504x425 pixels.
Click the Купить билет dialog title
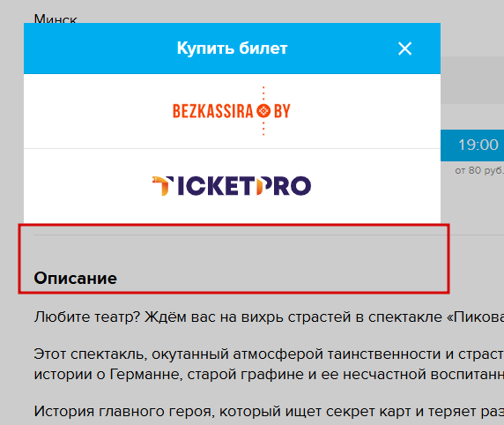click(x=232, y=48)
